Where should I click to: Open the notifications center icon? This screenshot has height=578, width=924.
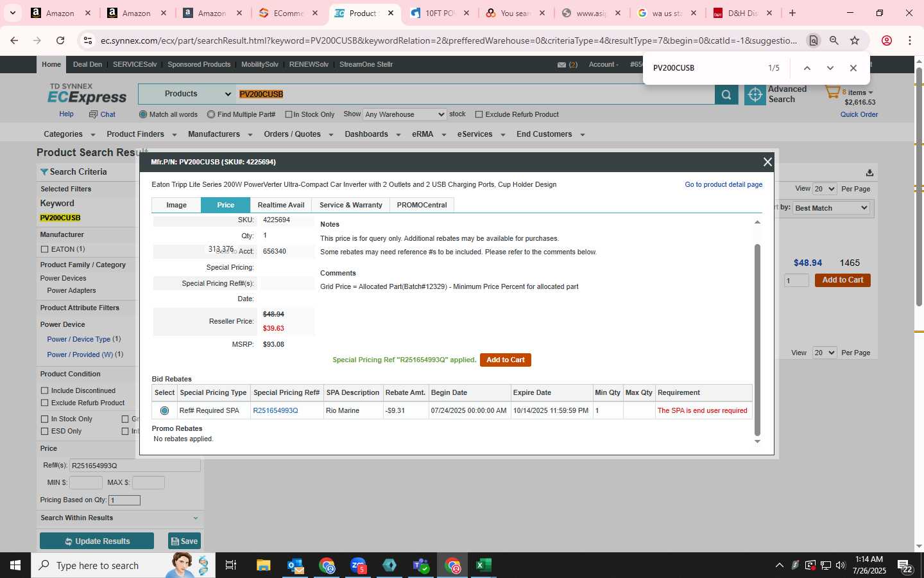point(905,566)
